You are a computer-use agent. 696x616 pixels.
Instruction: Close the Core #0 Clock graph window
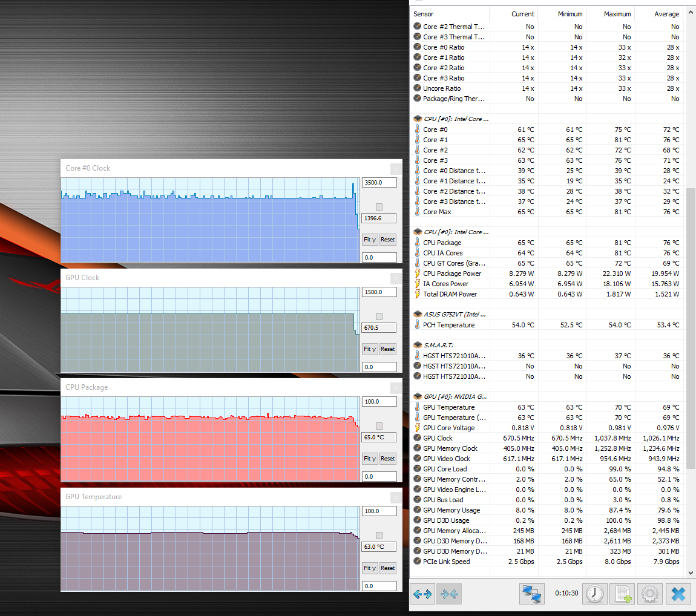tap(396, 169)
